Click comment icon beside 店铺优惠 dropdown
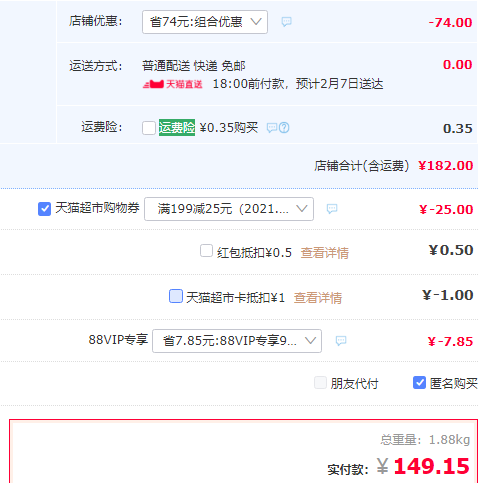The image size is (484, 483). click(286, 22)
